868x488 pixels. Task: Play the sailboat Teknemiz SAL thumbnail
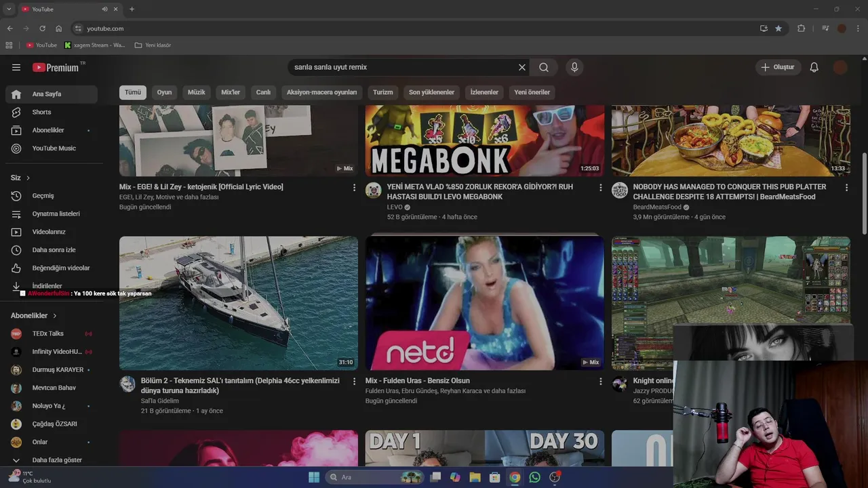(x=239, y=303)
